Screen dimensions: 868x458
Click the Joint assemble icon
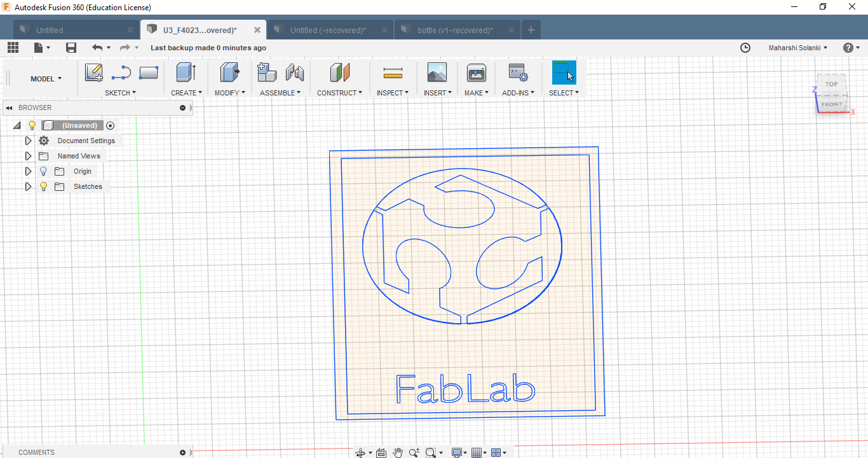click(x=294, y=73)
